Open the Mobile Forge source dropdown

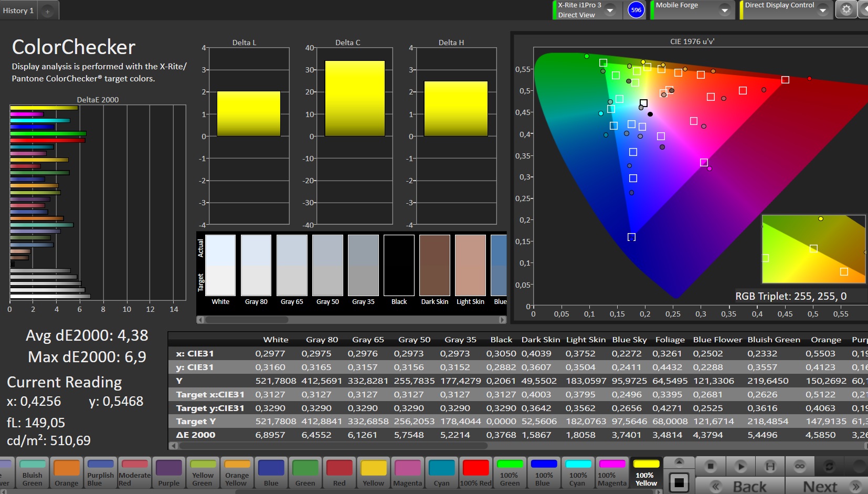coord(724,10)
